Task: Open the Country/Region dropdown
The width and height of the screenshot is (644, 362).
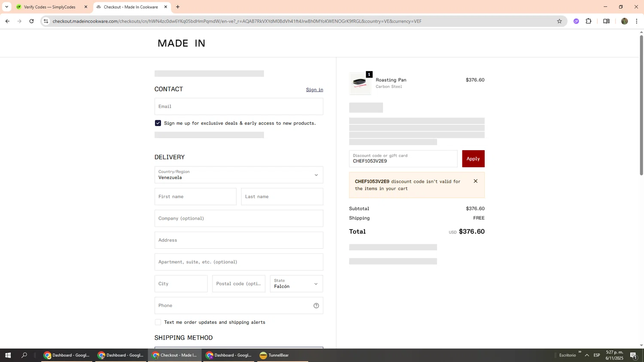Action: coord(239,175)
